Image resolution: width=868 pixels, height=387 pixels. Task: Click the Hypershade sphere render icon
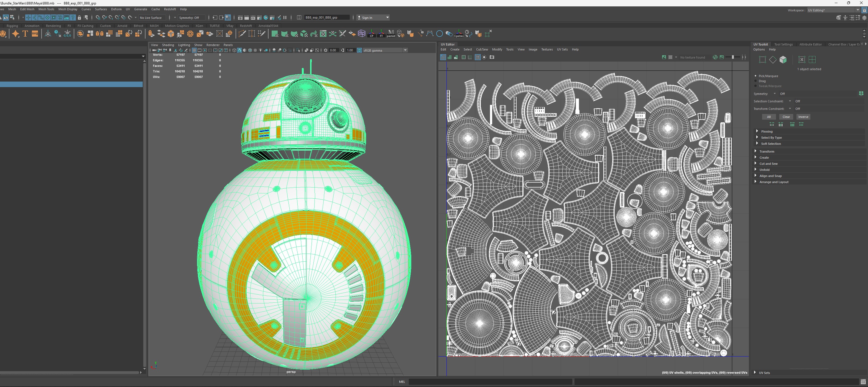266,17
